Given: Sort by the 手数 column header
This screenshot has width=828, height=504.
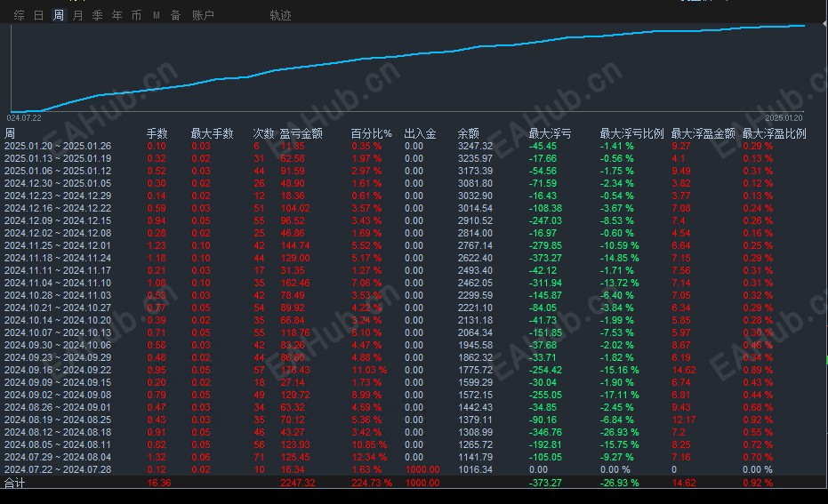Looking at the screenshot, I should coord(157,133).
